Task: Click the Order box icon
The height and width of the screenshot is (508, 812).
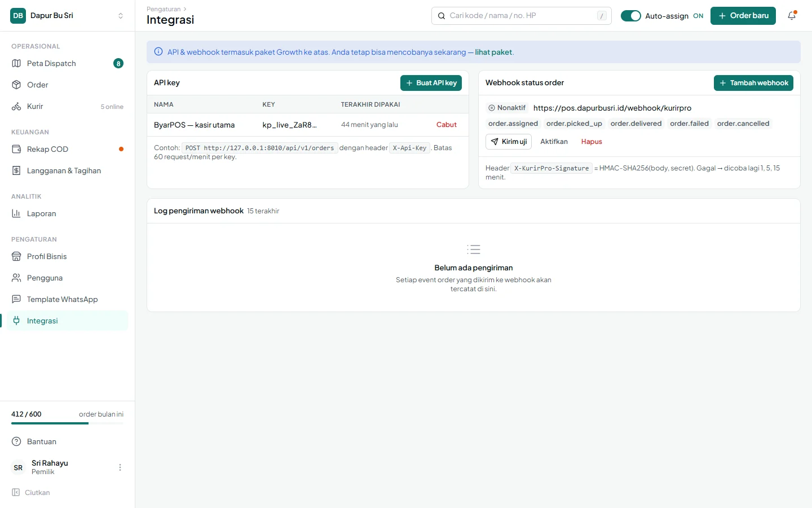Action: (x=16, y=85)
